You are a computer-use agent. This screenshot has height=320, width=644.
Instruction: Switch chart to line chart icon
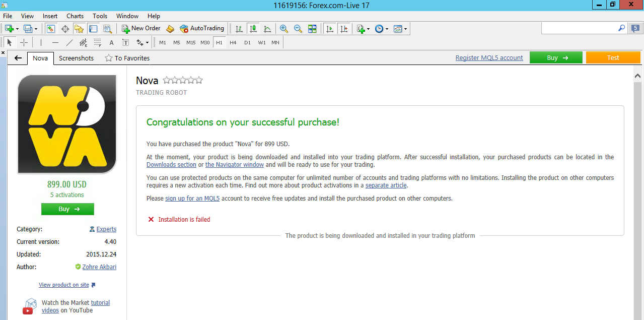[267, 29]
